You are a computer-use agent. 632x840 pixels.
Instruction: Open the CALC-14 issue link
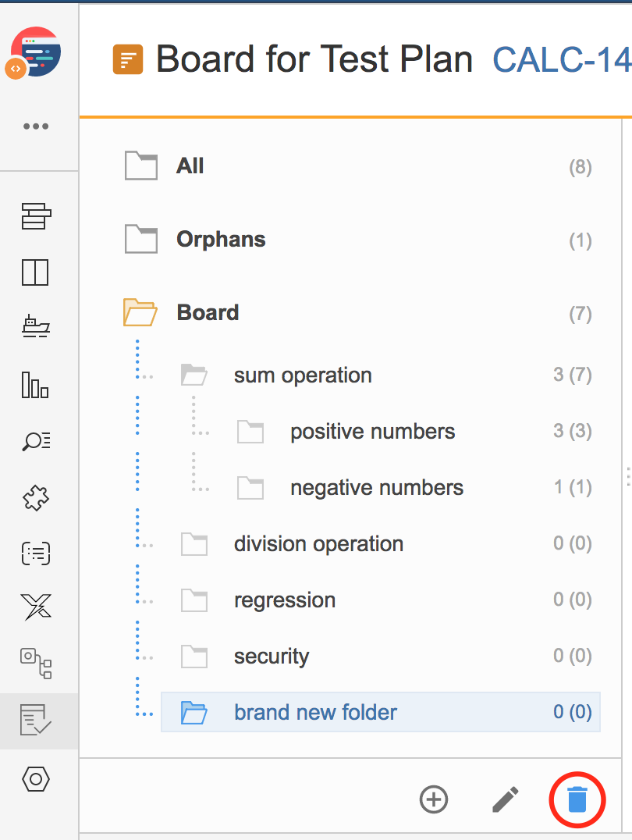tap(562, 59)
